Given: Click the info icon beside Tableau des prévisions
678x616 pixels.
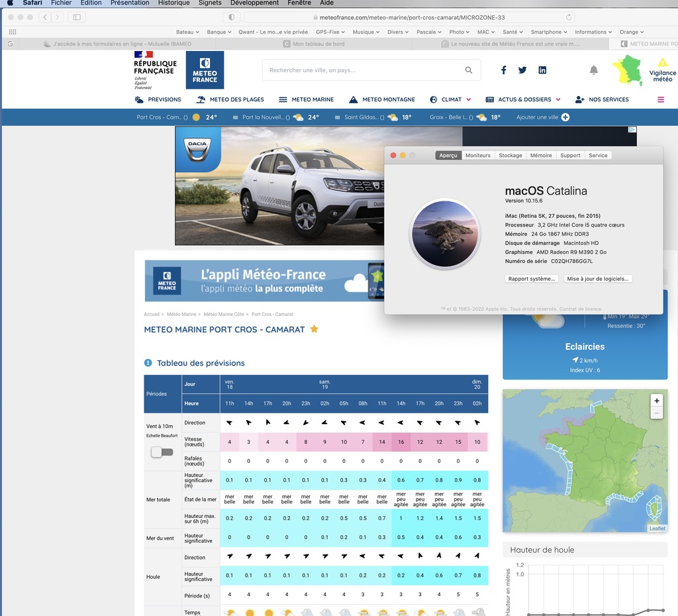Looking at the screenshot, I should [x=148, y=363].
